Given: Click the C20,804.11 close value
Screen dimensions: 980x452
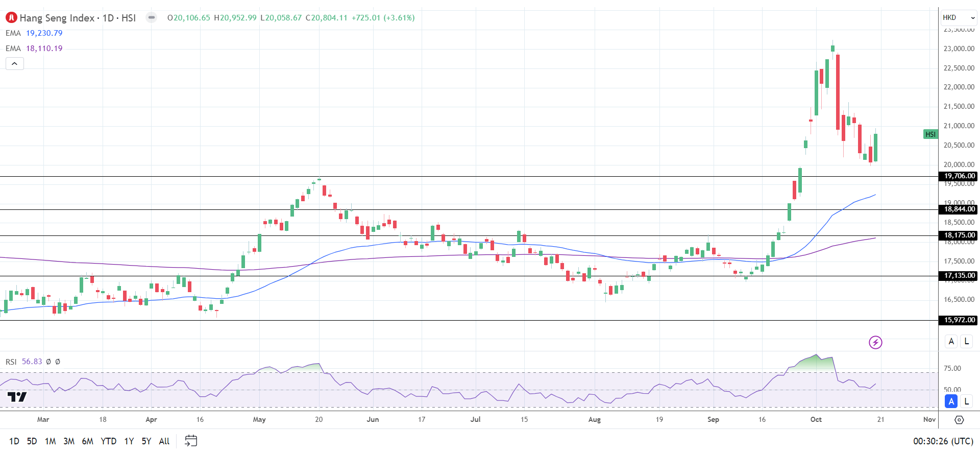Looking at the screenshot, I should 327,18.
